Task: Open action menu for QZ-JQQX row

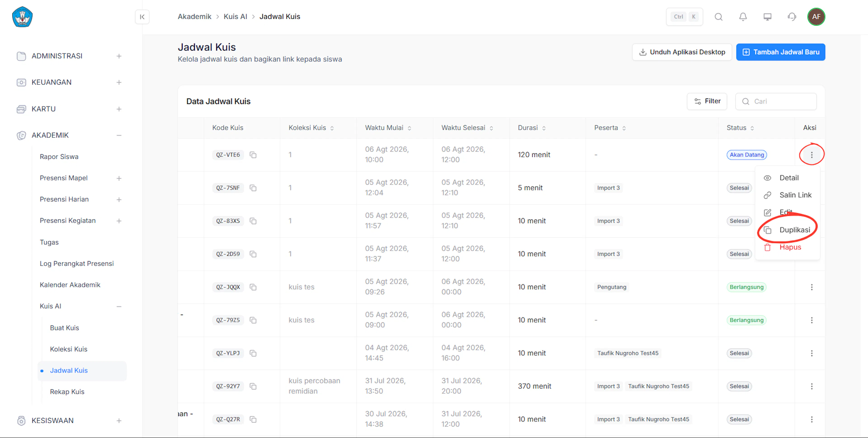Action: (x=812, y=287)
